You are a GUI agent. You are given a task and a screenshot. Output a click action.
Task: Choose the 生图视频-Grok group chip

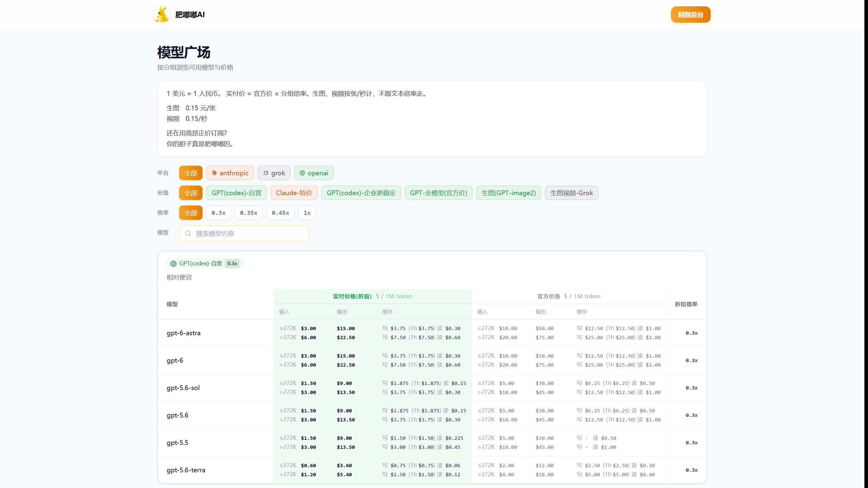click(x=571, y=193)
